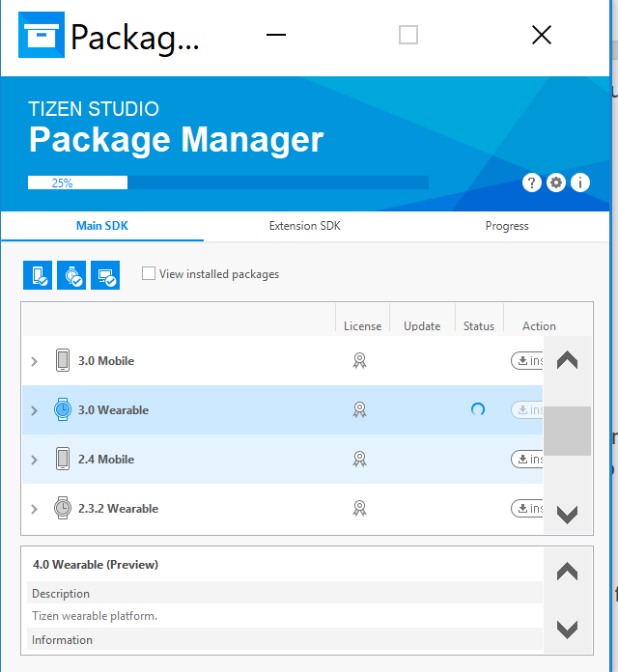Expand the 3.0 Mobile row
The image size is (618, 672).
point(35,362)
